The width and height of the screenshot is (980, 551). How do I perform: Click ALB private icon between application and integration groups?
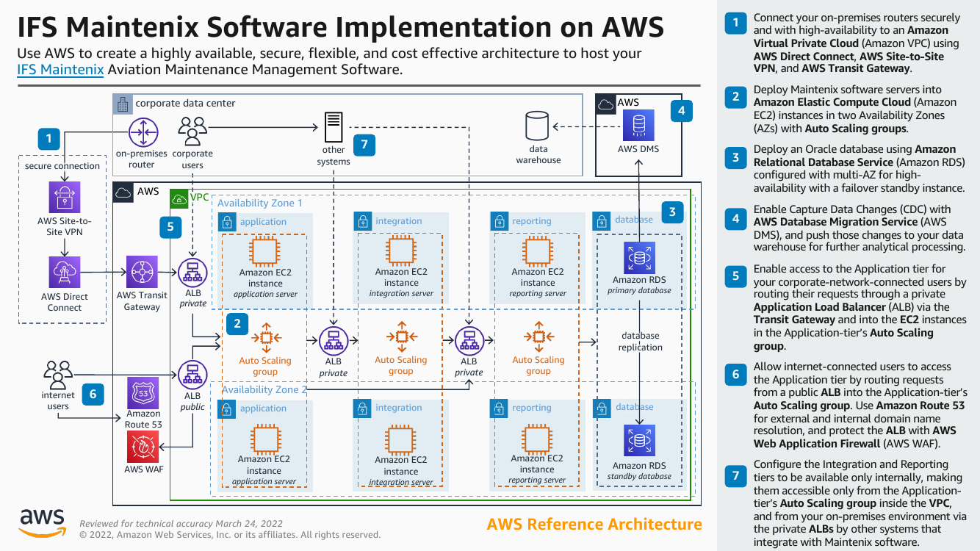coord(334,341)
